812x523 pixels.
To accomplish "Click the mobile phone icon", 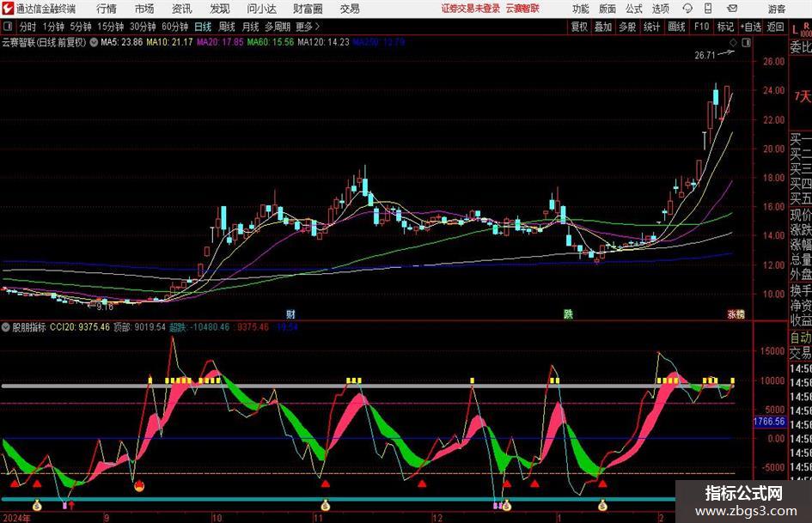I will pos(708,9).
